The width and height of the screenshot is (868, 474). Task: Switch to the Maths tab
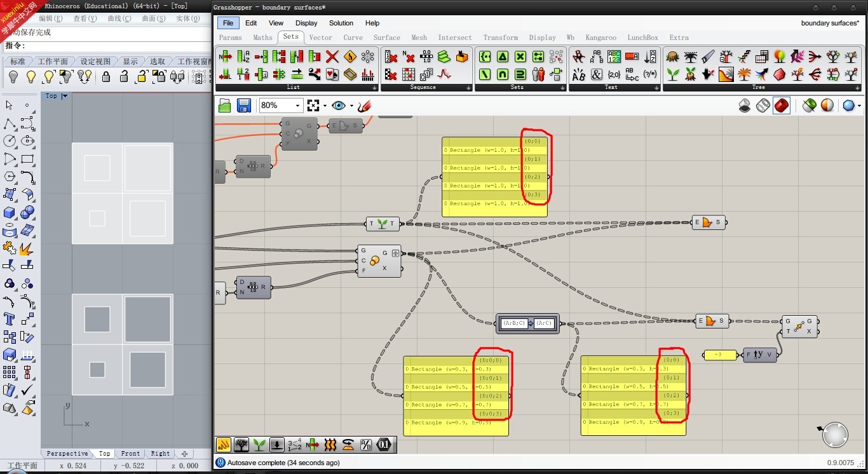(262, 37)
